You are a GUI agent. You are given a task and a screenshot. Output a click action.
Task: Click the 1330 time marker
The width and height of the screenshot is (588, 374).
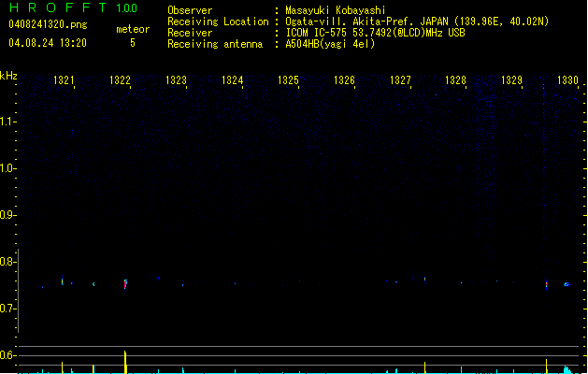point(567,80)
